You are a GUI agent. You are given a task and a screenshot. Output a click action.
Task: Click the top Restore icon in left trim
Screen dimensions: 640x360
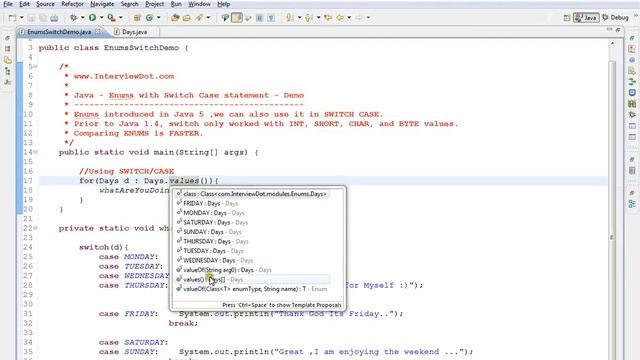[7, 38]
